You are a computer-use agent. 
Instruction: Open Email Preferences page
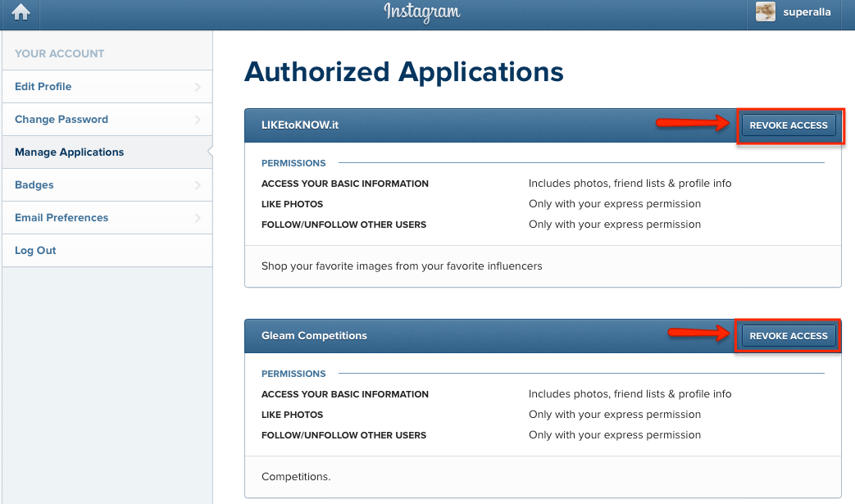61,218
